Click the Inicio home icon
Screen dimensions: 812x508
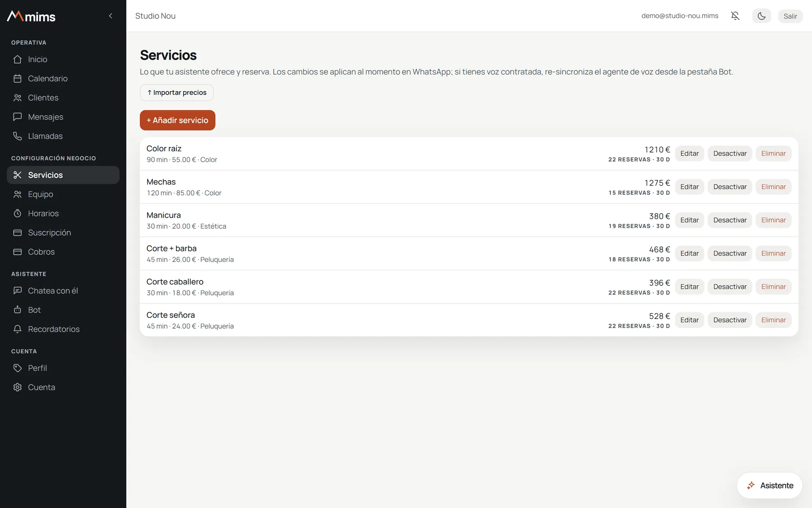pyautogui.click(x=18, y=59)
